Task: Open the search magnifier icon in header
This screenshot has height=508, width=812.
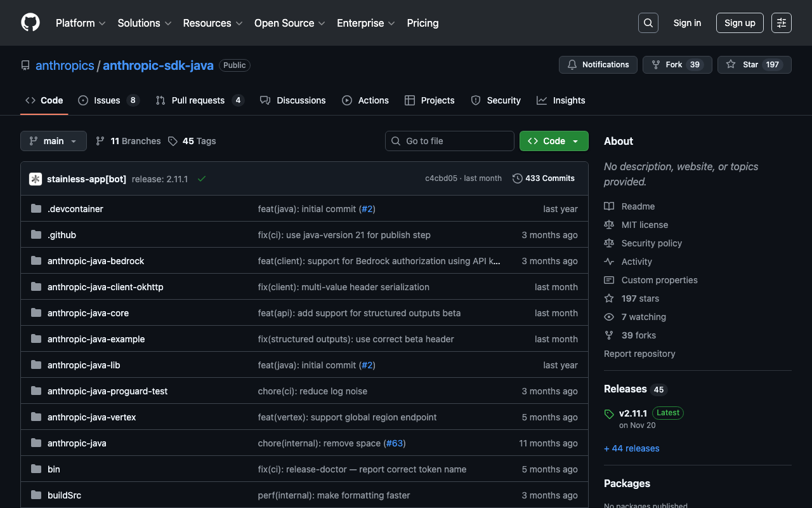Action: click(x=648, y=23)
